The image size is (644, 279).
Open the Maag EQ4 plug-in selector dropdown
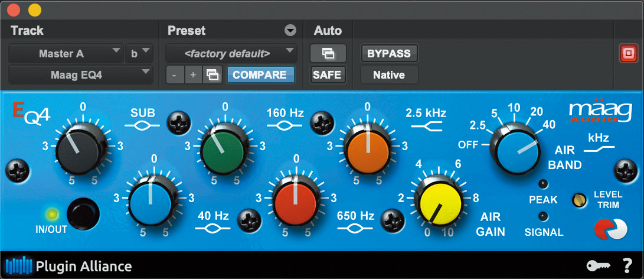(x=80, y=75)
